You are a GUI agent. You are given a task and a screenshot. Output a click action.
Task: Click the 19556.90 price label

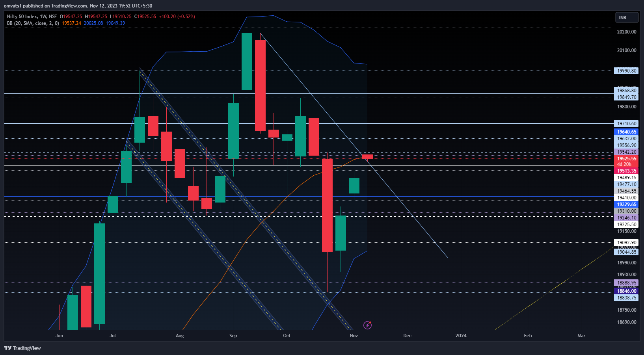[626, 145]
